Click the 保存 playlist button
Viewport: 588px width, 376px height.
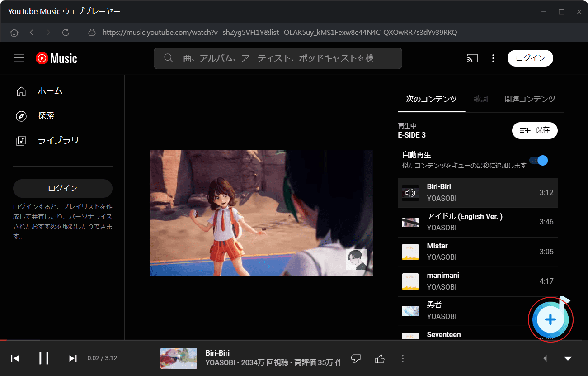[535, 130]
